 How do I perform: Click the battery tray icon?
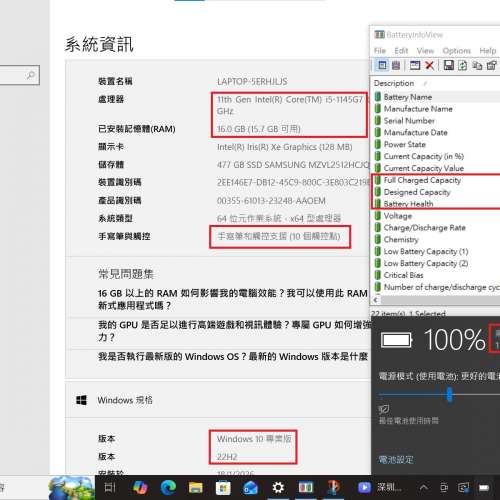click(x=484, y=488)
